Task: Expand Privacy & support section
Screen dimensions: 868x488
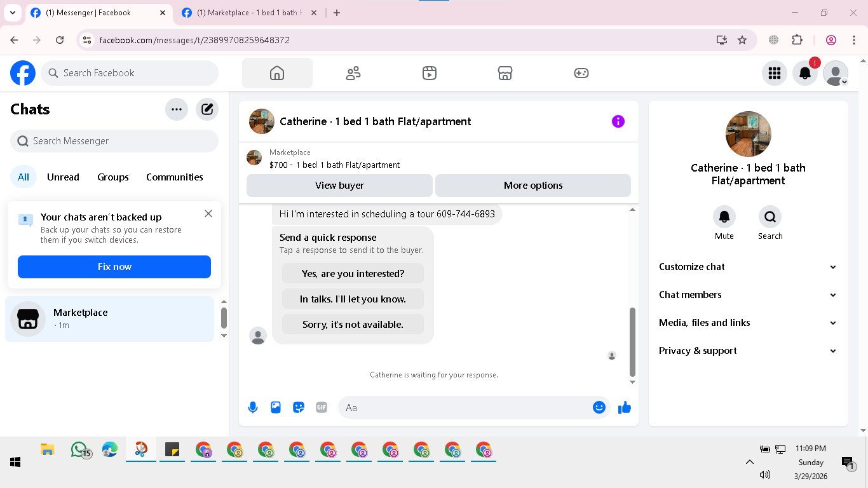Action: [749, 351]
